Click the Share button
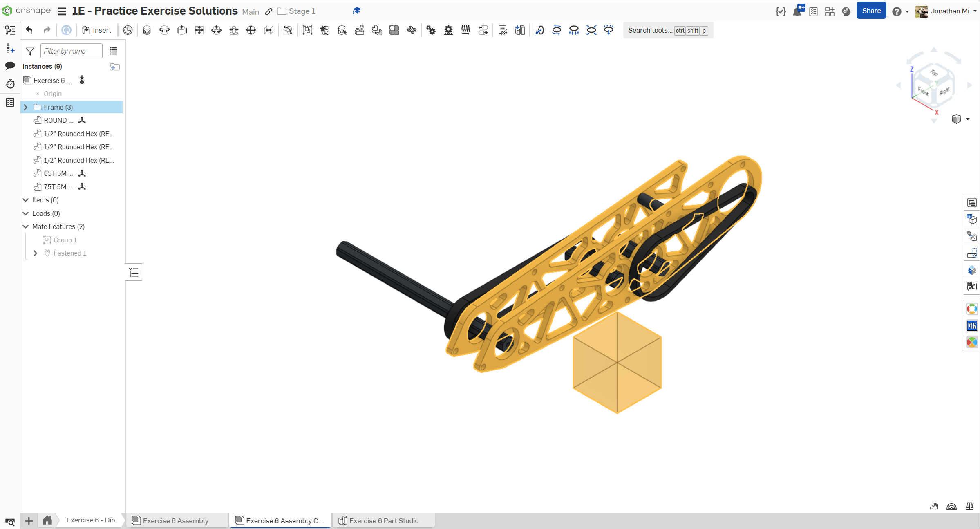Viewport: 980px width, 529px height. [x=871, y=11]
